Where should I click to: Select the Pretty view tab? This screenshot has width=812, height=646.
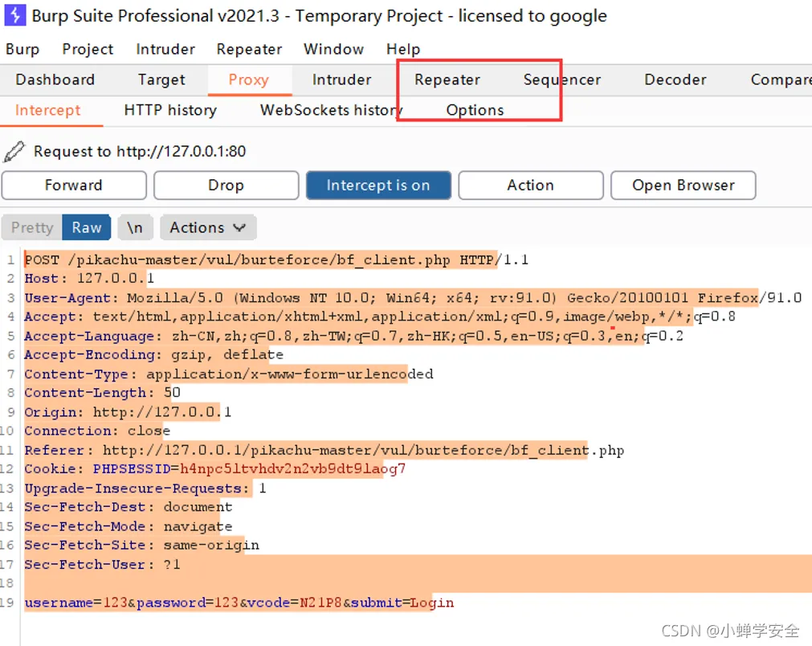click(x=32, y=227)
